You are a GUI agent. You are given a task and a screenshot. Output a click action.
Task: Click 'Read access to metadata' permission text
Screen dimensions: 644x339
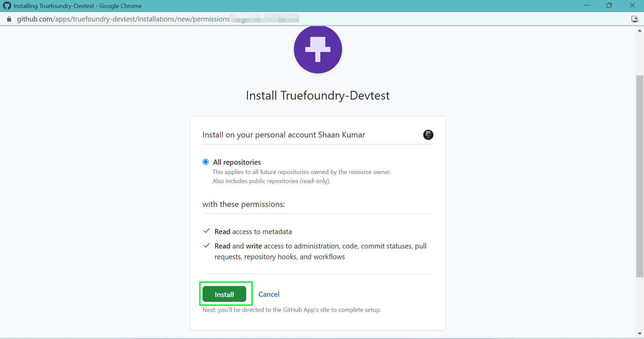pos(253,232)
